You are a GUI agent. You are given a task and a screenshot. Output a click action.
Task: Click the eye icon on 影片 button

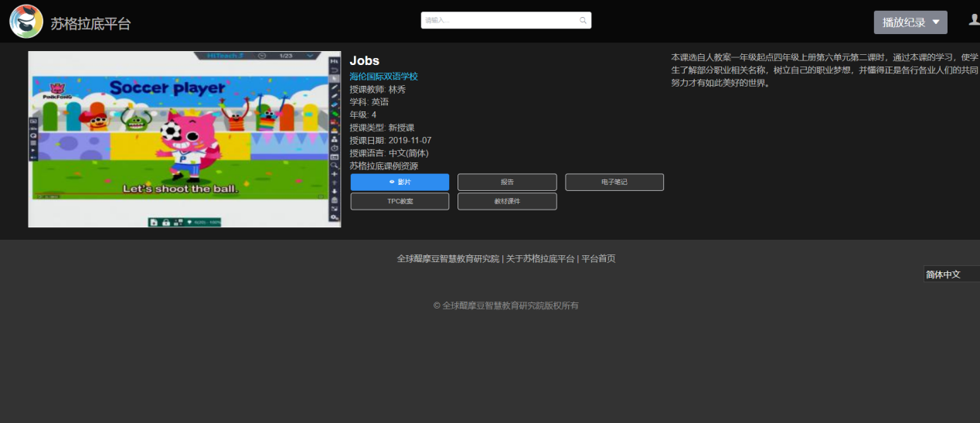pyautogui.click(x=392, y=183)
